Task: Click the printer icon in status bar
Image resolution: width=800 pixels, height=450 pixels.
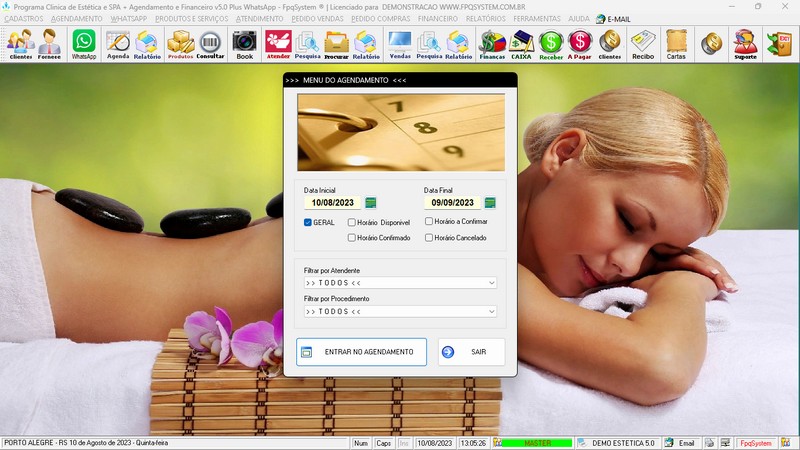Action: tap(709, 443)
